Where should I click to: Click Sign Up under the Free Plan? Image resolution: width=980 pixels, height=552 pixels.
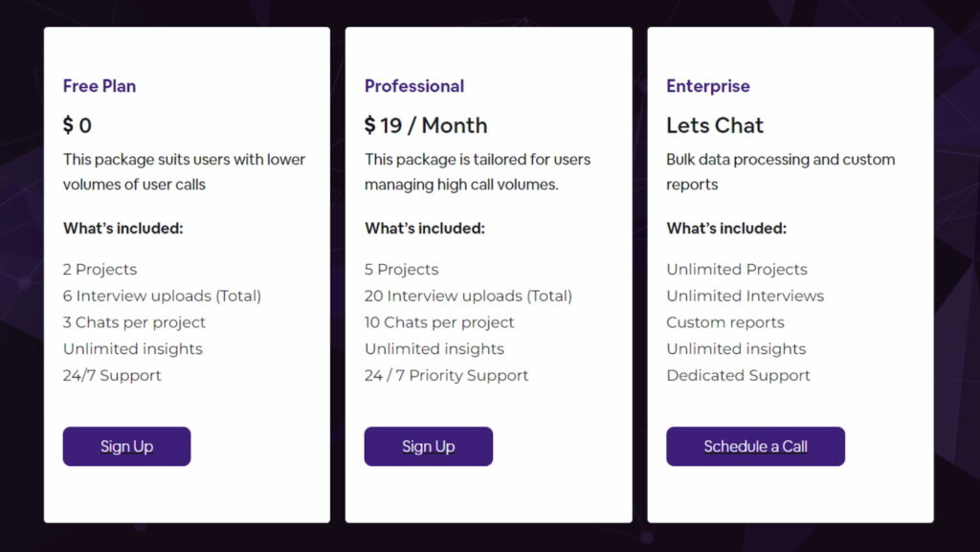click(x=126, y=447)
